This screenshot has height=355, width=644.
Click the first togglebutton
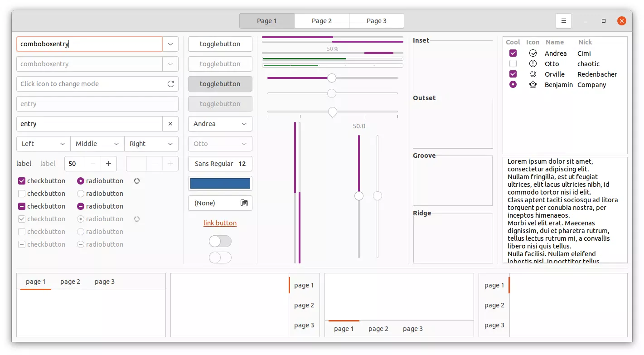220,44
